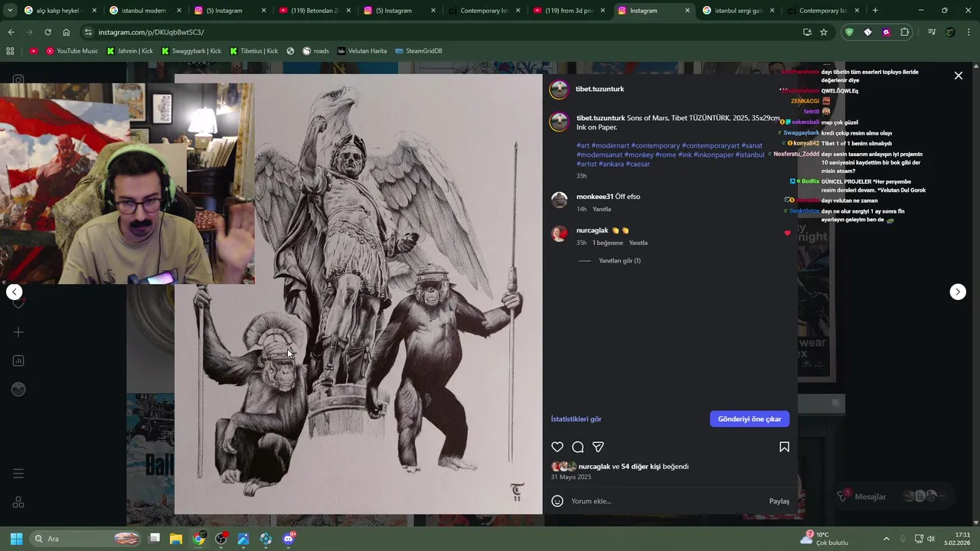The image size is (980, 551).
Task: Open the comment bubble icon
Action: pos(578,447)
